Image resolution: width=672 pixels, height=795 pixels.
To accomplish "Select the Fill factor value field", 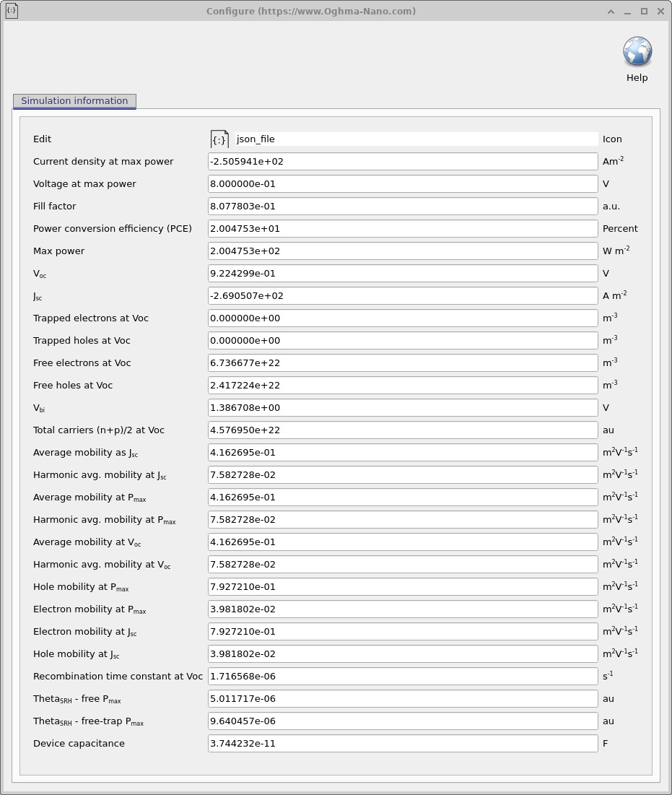I will click(403, 206).
